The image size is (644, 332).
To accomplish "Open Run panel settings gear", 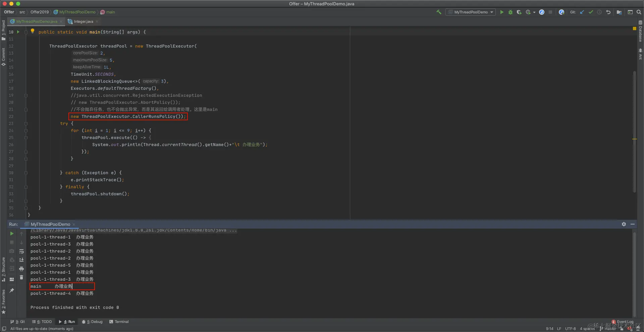I will coord(624,224).
